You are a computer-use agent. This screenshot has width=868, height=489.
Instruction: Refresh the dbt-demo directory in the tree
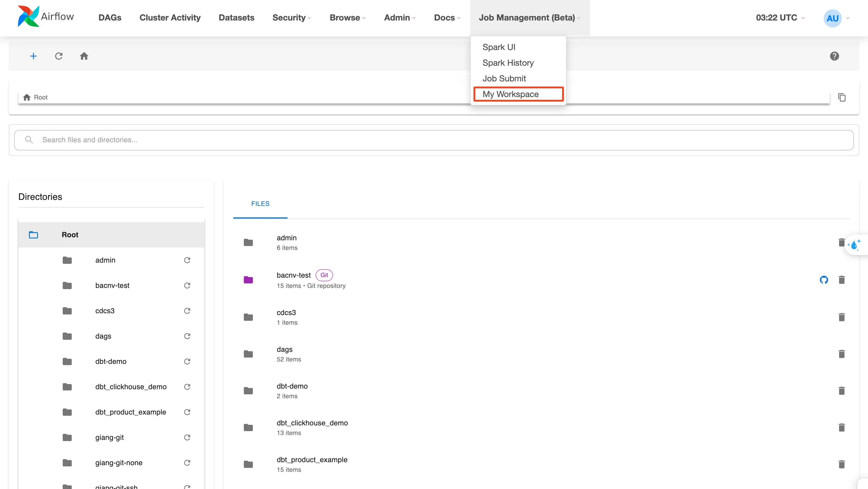point(187,361)
